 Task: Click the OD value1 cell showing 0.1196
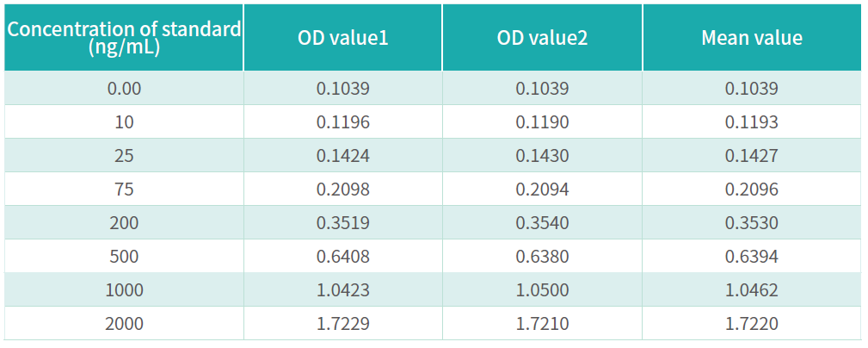pyautogui.click(x=343, y=122)
